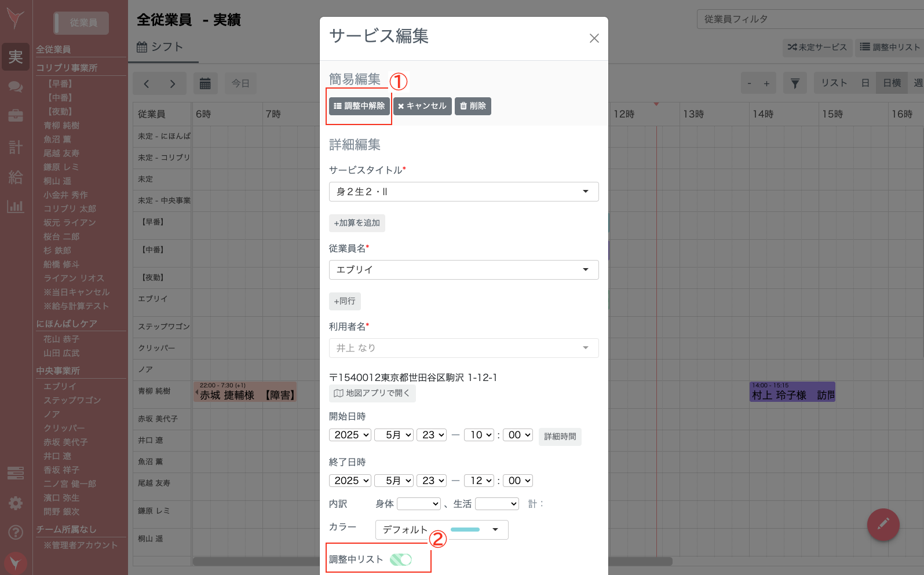Image resolution: width=924 pixels, height=575 pixels.
Task: Click the 削除 trash button
Action: point(473,106)
